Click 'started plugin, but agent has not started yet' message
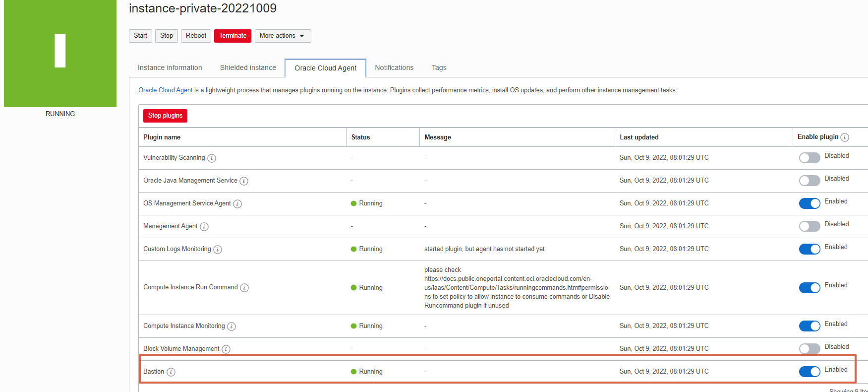This screenshot has height=392, width=868. click(x=484, y=249)
